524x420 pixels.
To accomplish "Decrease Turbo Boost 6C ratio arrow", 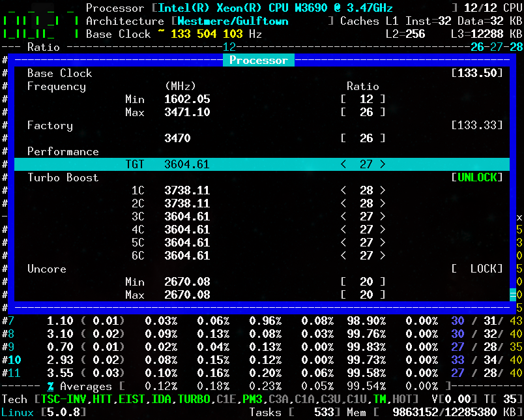I will pos(343,256).
